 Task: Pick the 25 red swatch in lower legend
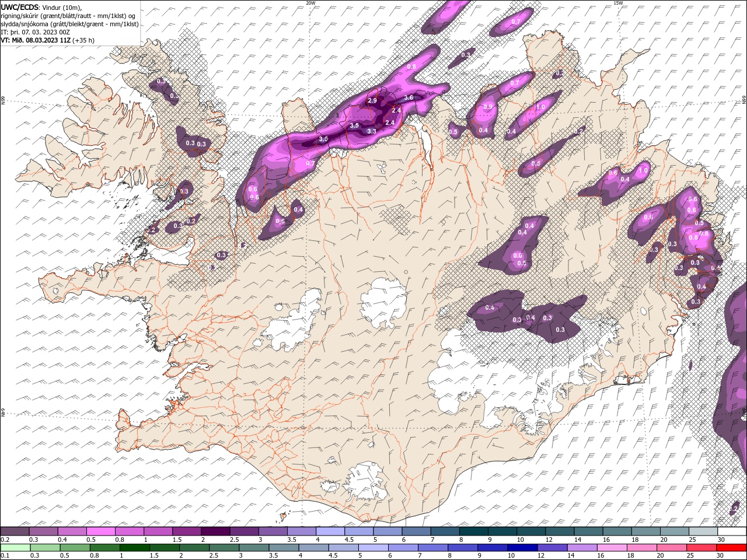click(x=701, y=548)
